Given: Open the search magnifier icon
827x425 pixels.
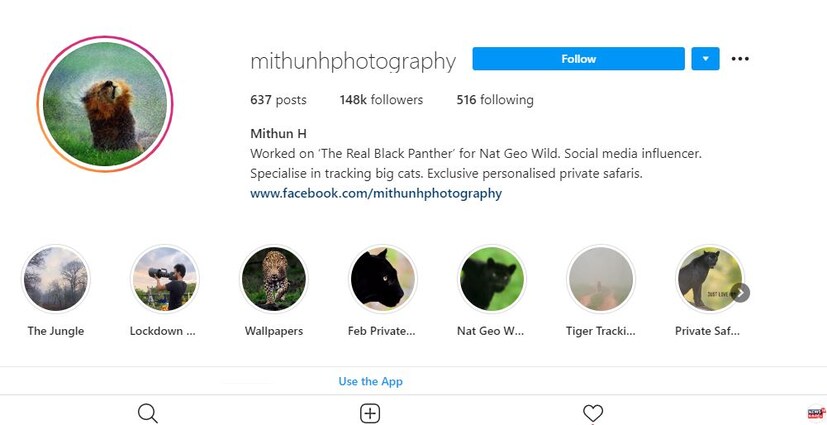Looking at the screenshot, I should point(148,413).
